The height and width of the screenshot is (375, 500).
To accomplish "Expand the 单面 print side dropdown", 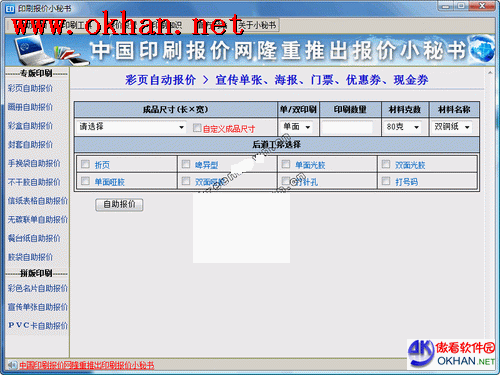I will point(297,127).
